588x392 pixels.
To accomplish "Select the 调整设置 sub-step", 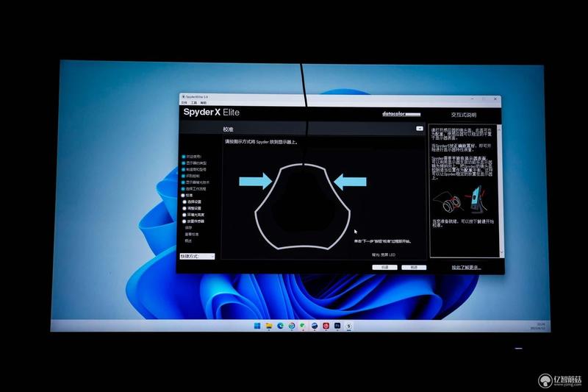I will (192, 208).
